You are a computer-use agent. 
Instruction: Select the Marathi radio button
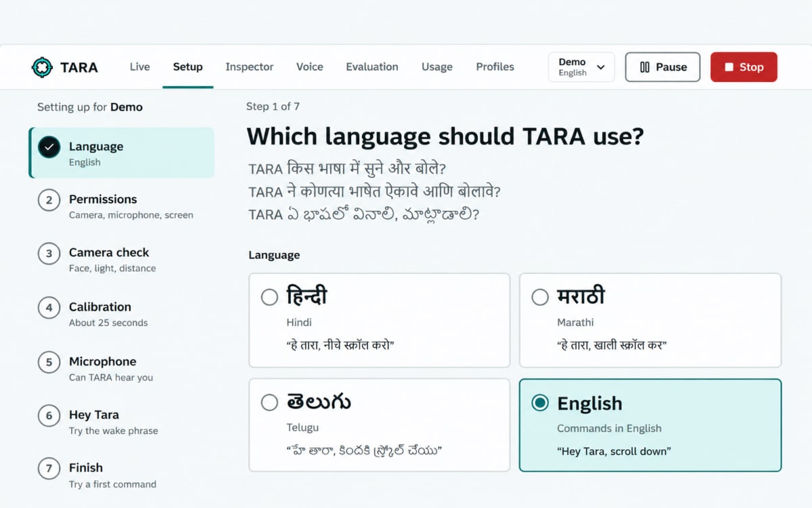tap(540, 297)
